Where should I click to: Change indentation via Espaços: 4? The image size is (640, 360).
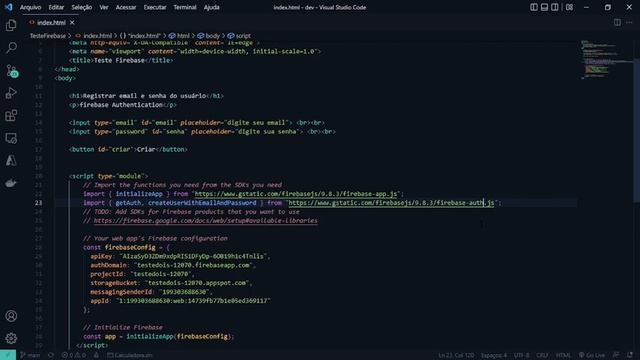494,355
